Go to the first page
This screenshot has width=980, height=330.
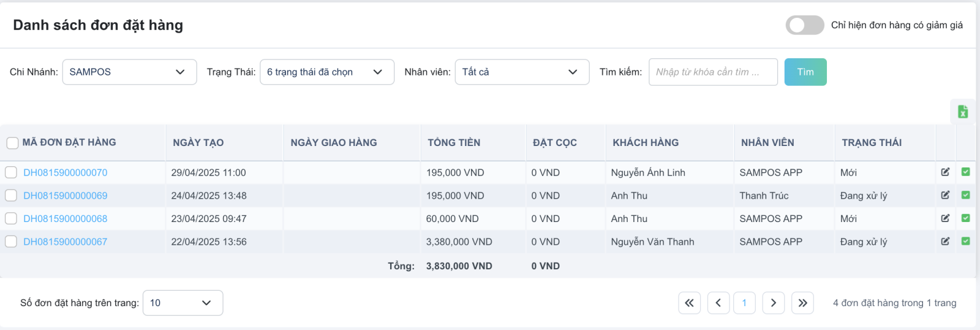[690, 302]
